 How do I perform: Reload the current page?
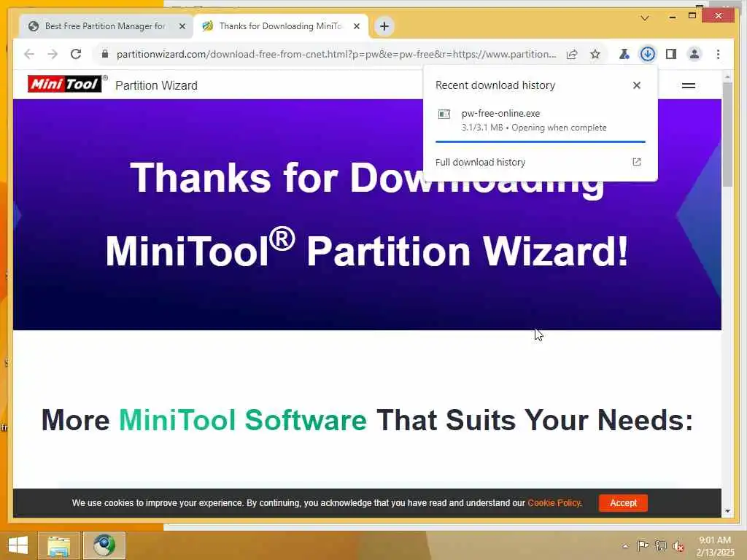(x=76, y=54)
